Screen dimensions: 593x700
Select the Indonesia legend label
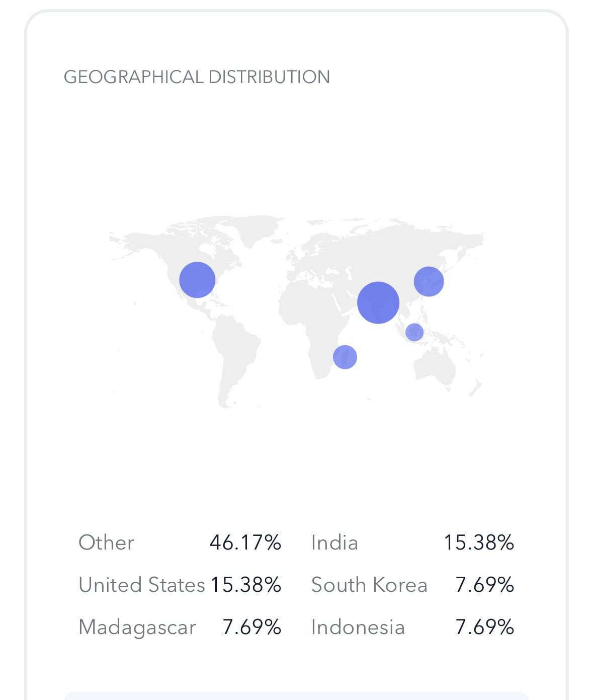[x=358, y=627]
